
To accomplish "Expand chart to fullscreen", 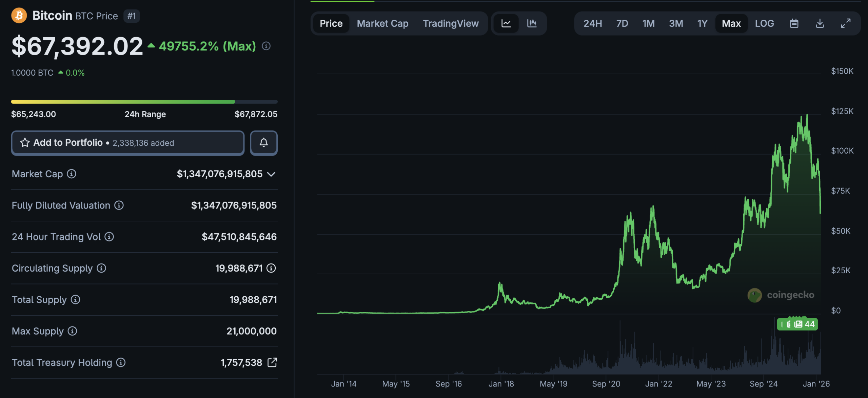I will point(846,23).
